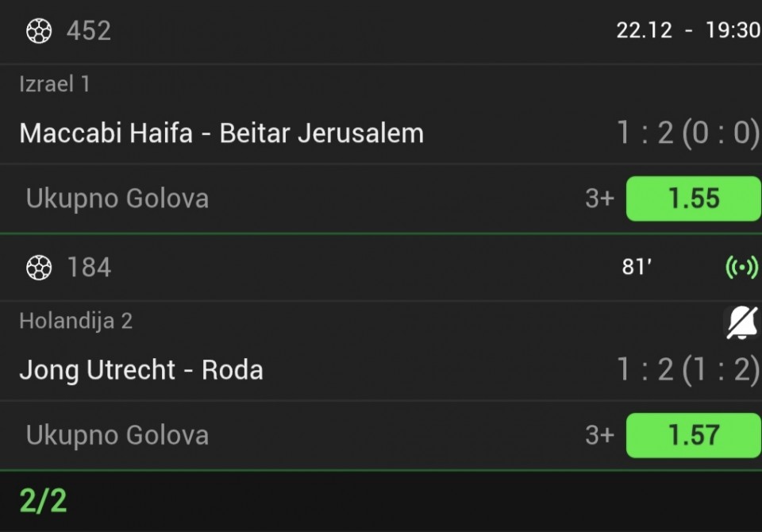
Task: Tap the 1 : 2 (0 : 0) score
Action: click(x=687, y=133)
